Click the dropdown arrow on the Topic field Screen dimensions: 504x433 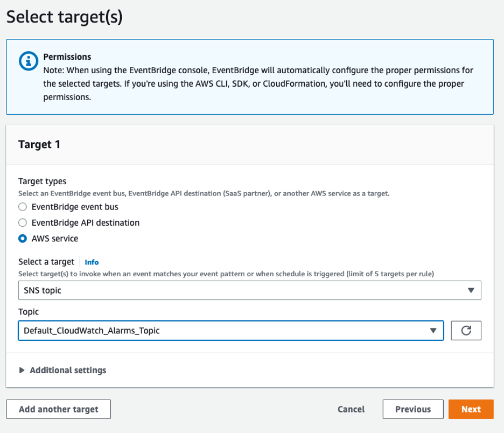coord(435,330)
